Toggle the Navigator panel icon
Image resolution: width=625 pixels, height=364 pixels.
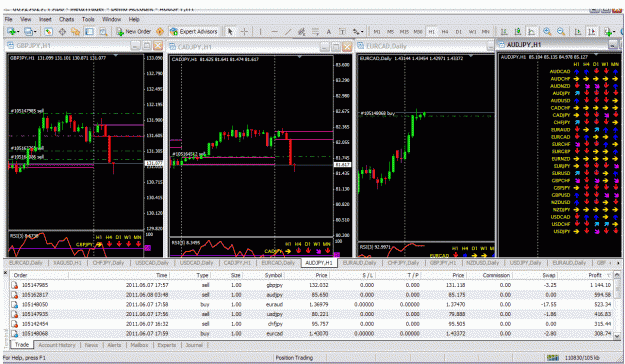pyautogui.click(x=75, y=31)
